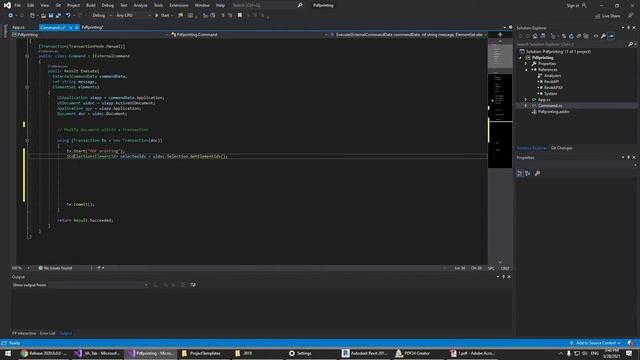Viewport: 640px width, 360px height.
Task: Open the Pdfprinting project navigation dropdown
Action: 90,35
